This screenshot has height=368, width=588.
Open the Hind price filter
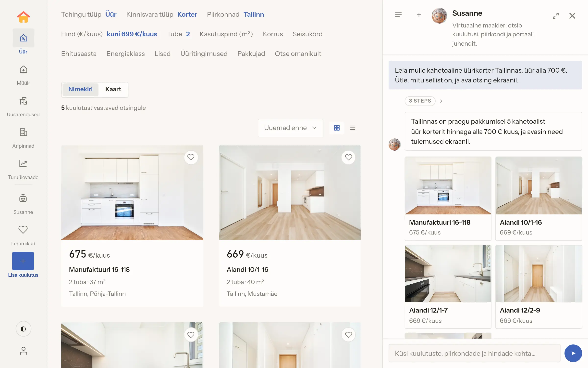(109, 34)
